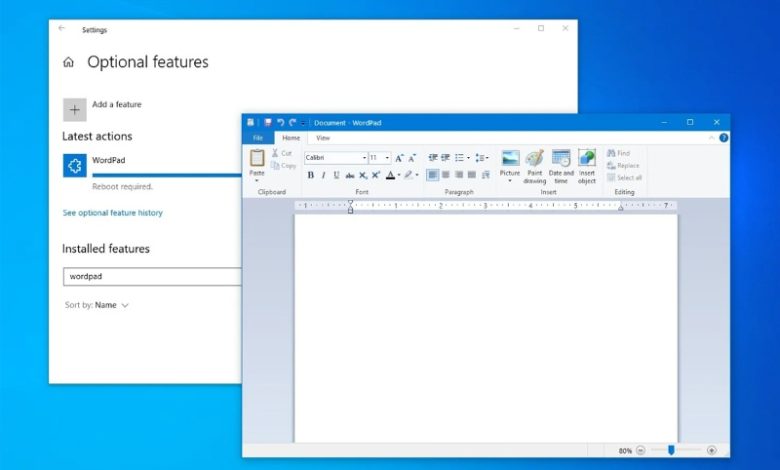Screen dimensions: 780x470
Task: Select Center text alignment
Action: [x=446, y=175]
